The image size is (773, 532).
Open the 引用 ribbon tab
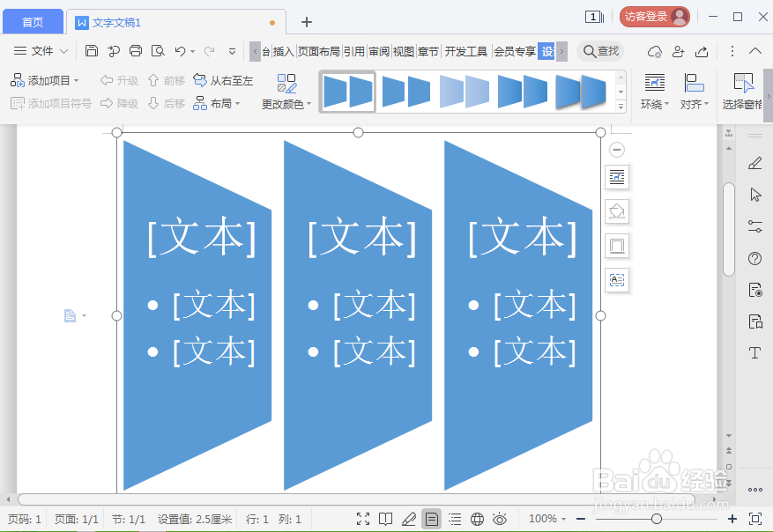coord(354,51)
